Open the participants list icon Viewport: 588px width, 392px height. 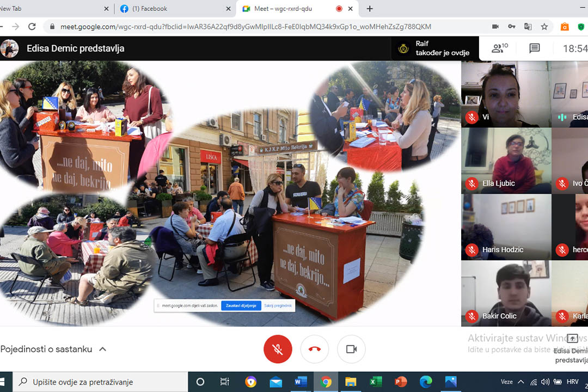(499, 48)
